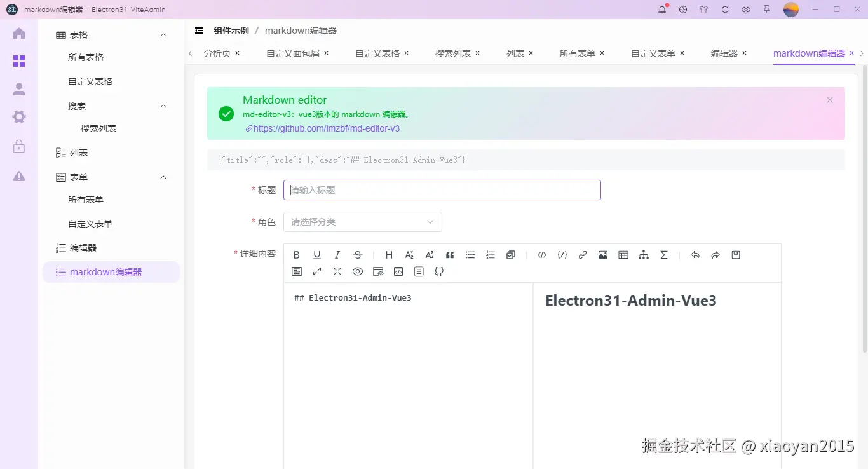868x469 pixels.
Task: Open the md-editor-v3 GitHub link
Action: [325, 128]
